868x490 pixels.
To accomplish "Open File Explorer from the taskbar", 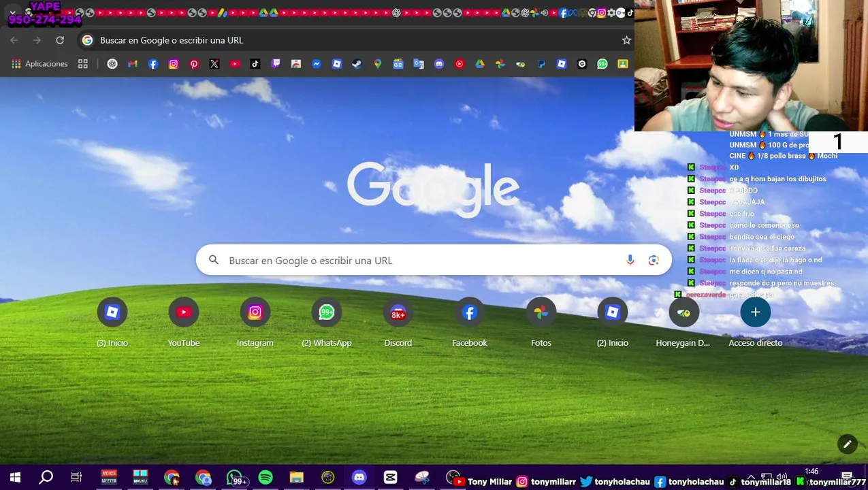I will (296, 478).
